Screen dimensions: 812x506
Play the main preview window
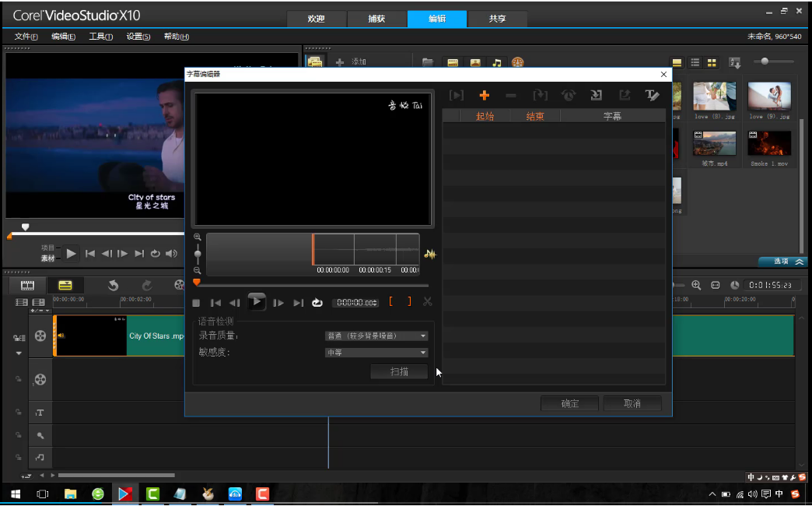point(72,254)
